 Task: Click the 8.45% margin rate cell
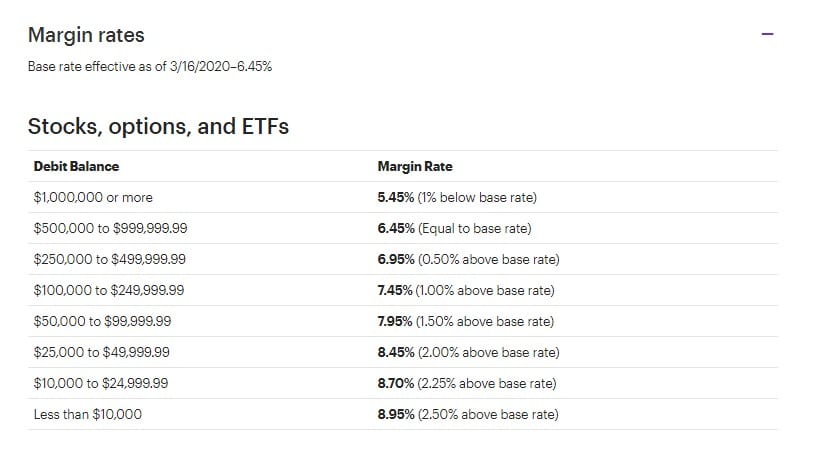pyautogui.click(x=468, y=352)
